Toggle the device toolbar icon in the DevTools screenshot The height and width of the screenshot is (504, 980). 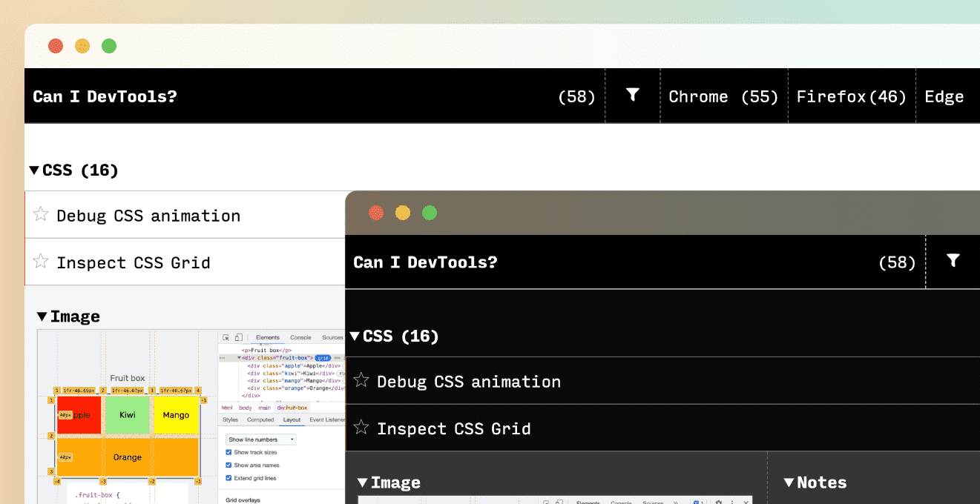[x=239, y=337]
